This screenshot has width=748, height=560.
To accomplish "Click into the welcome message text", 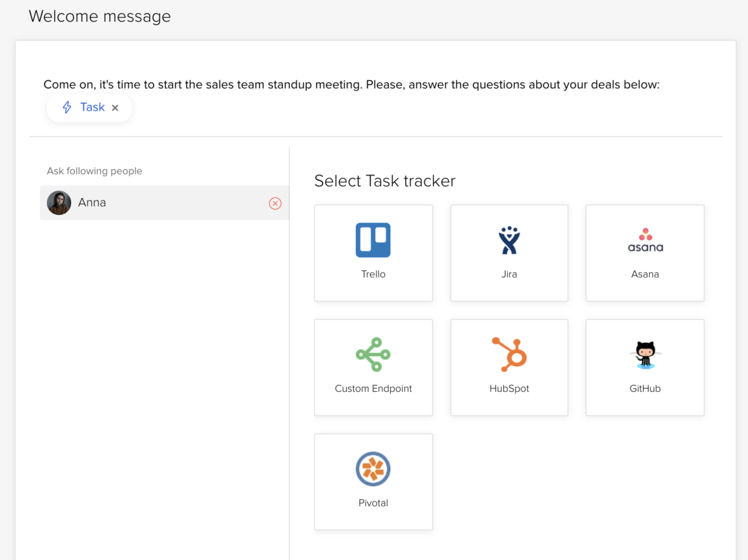I will [x=351, y=85].
